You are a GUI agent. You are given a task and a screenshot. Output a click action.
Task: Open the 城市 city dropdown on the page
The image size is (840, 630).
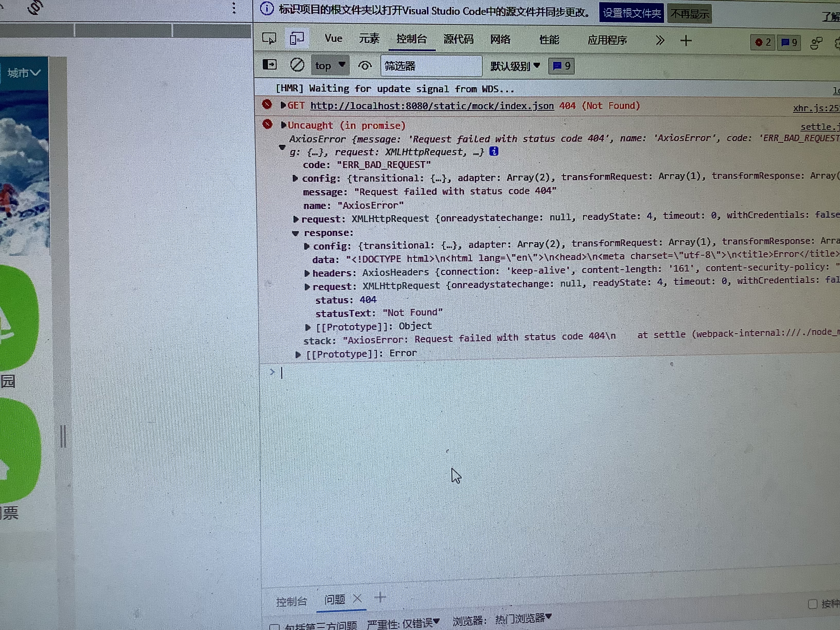click(x=23, y=73)
